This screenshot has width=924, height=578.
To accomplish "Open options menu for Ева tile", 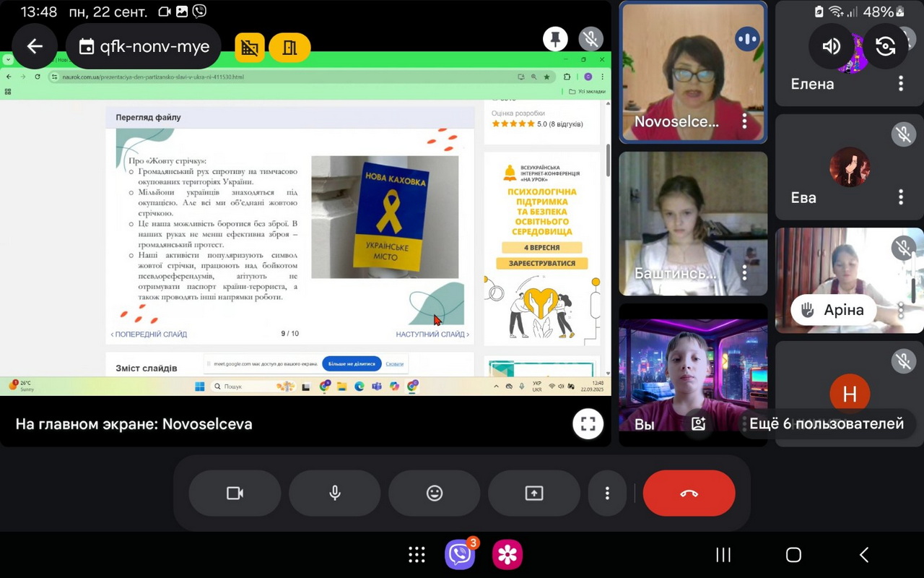I will click(900, 197).
